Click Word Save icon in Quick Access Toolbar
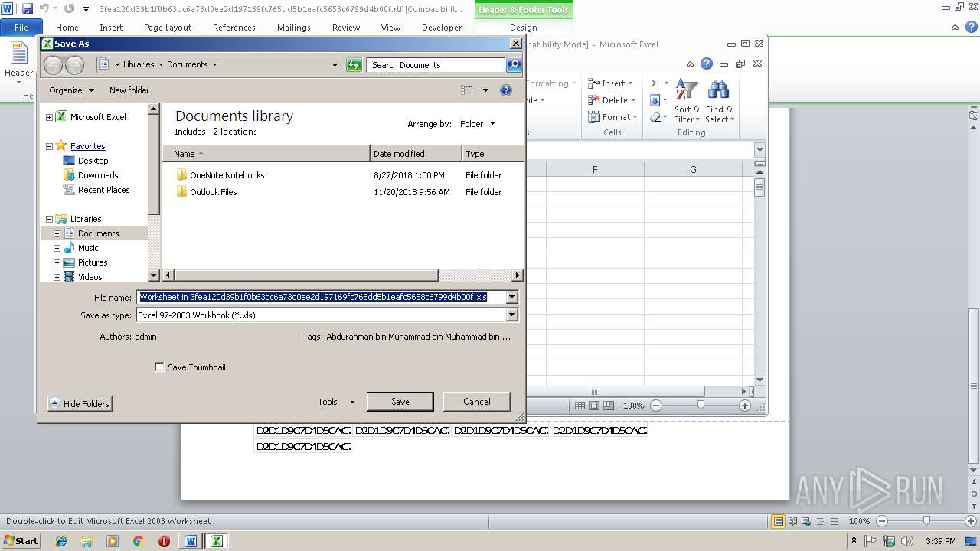Screen dimensions: 980x551 [28, 8]
